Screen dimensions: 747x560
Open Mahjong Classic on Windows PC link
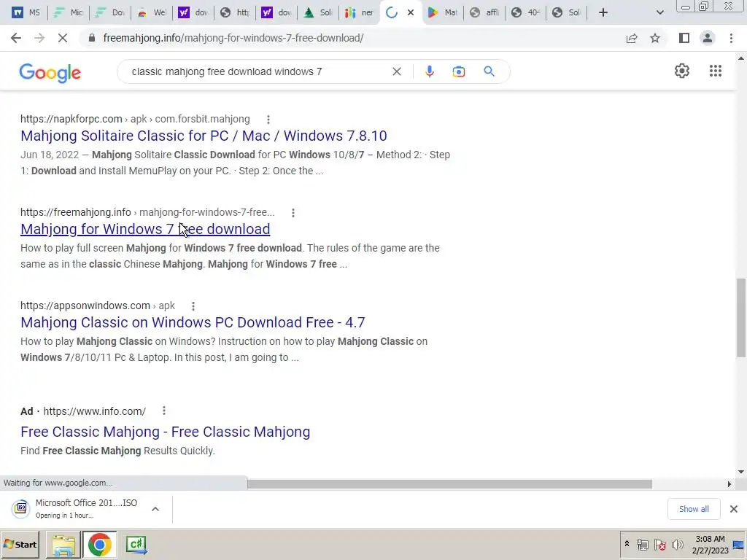tap(193, 322)
